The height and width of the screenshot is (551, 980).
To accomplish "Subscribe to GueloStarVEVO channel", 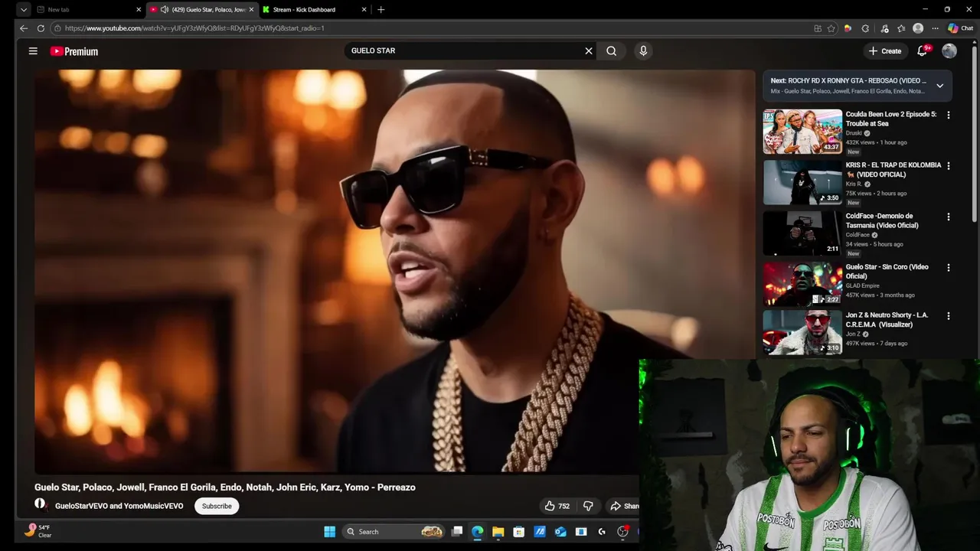I will [x=217, y=506].
